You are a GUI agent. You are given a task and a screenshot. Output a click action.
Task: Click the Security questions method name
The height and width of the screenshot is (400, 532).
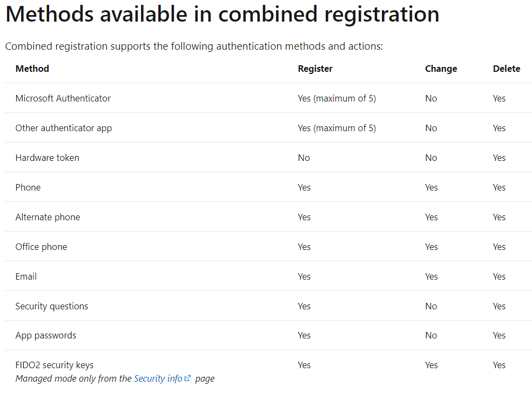(51, 306)
